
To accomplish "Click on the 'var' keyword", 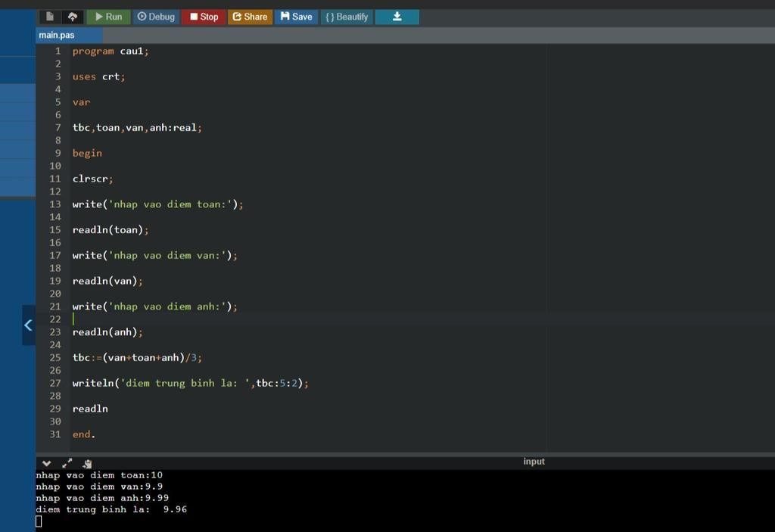I will (x=81, y=102).
